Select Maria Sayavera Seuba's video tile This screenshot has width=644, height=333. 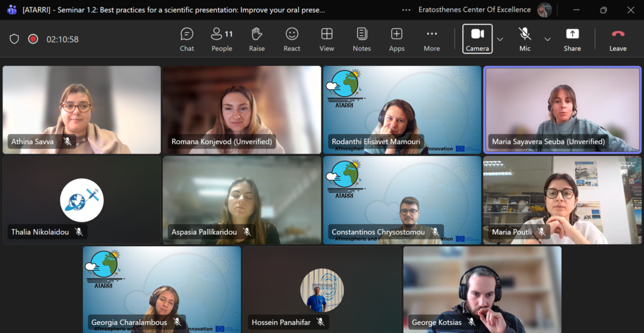pos(562,110)
